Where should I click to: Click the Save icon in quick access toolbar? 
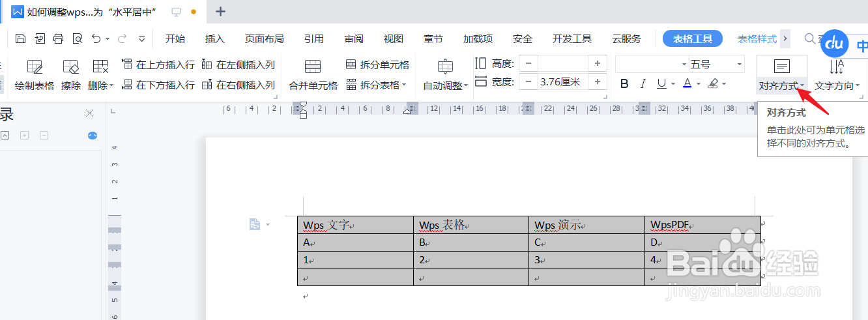coord(20,38)
